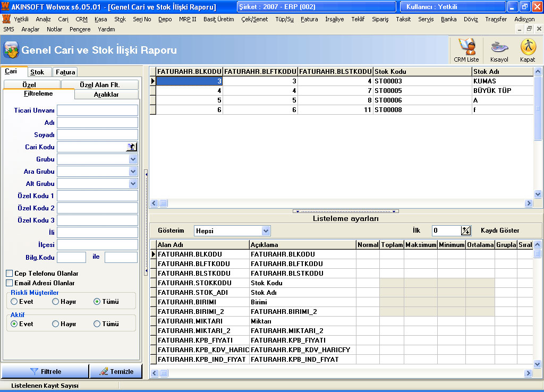Expand the Grubu dropdown
Screen dimensions: 544x392
click(133, 159)
